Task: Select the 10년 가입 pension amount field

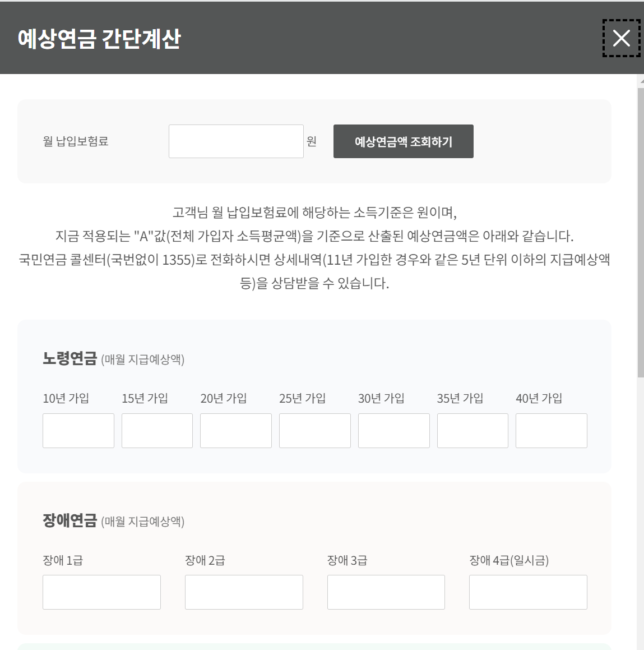Action: click(78, 431)
